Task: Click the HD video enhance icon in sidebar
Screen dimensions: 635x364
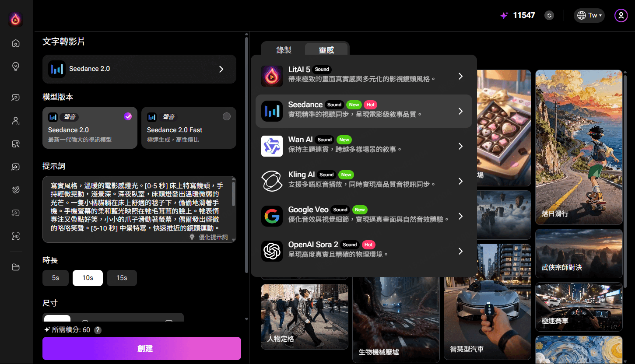Action: point(16,236)
